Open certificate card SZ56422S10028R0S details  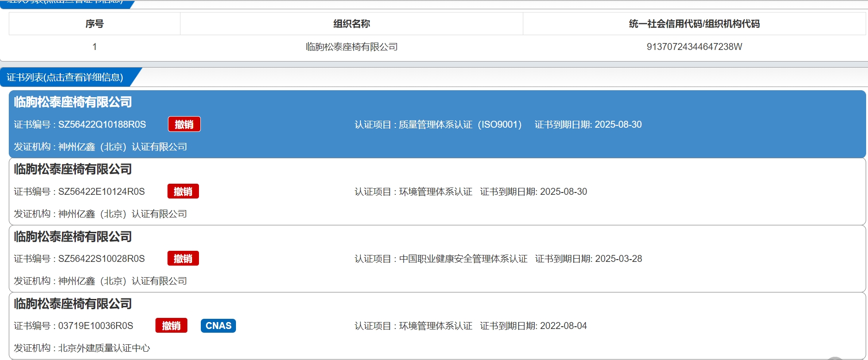(x=437, y=259)
